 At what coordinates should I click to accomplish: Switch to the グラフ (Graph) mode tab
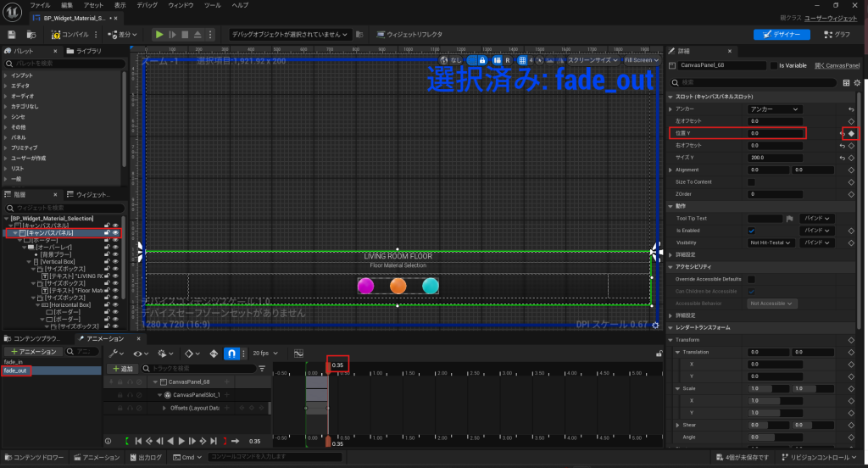[837, 35]
